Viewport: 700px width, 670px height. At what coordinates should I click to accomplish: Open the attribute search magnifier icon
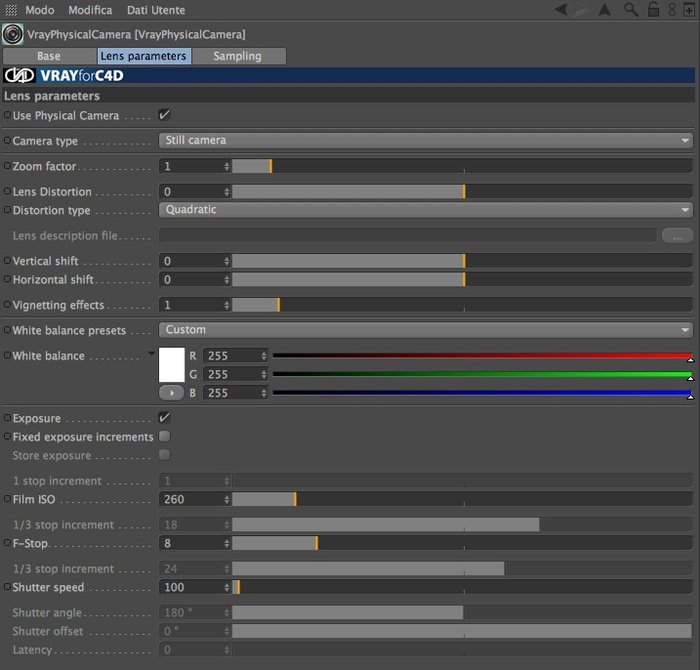tap(631, 9)
